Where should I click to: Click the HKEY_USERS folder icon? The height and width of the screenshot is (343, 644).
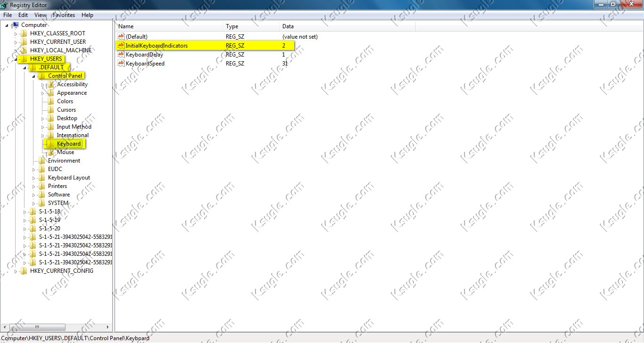tap(24, 59)
